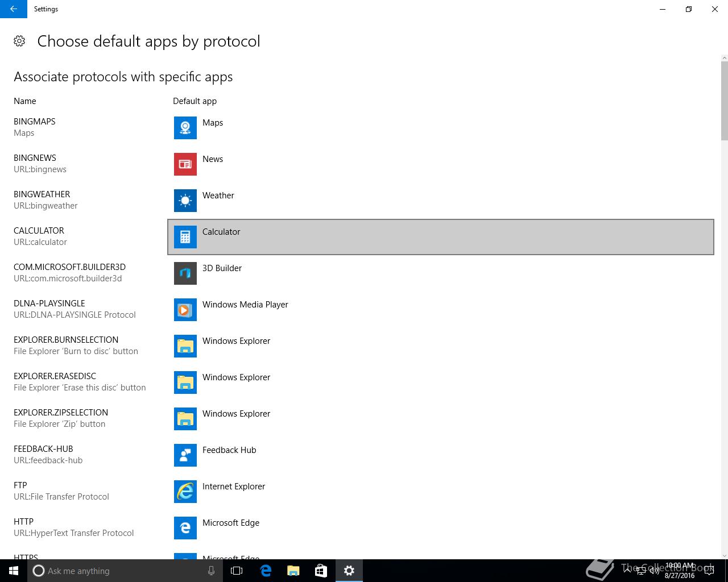Launch Microsoft Edge from the taskbar
Screen dimensions: 728x582
coord(265,571)
